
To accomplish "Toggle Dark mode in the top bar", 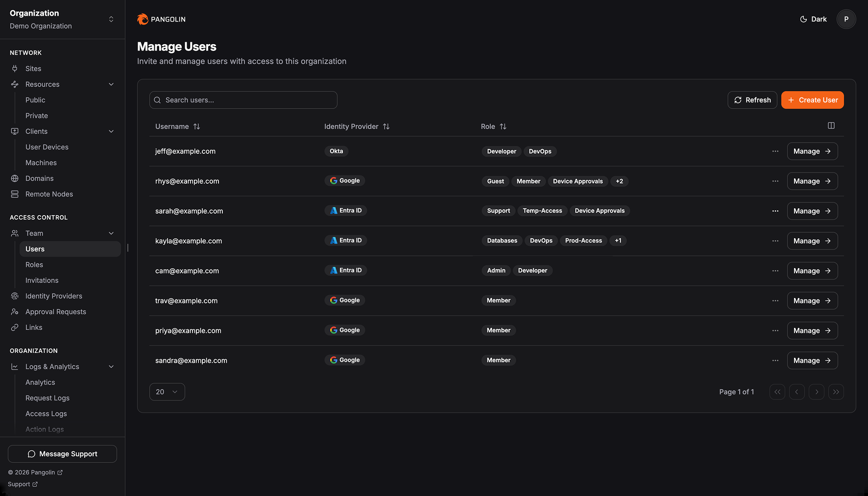I will tap(813, 19).
